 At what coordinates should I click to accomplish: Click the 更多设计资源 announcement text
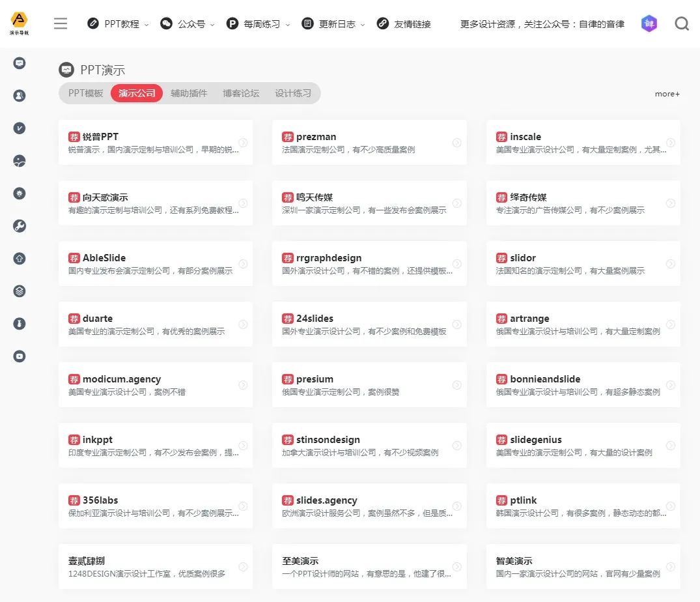pyautogui.click(x=542, y=24)
